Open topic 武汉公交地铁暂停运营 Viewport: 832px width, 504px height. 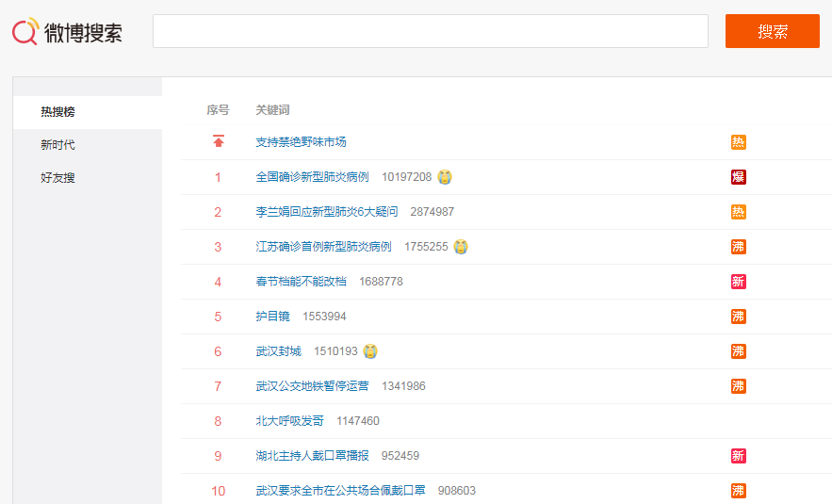point(312,385)
